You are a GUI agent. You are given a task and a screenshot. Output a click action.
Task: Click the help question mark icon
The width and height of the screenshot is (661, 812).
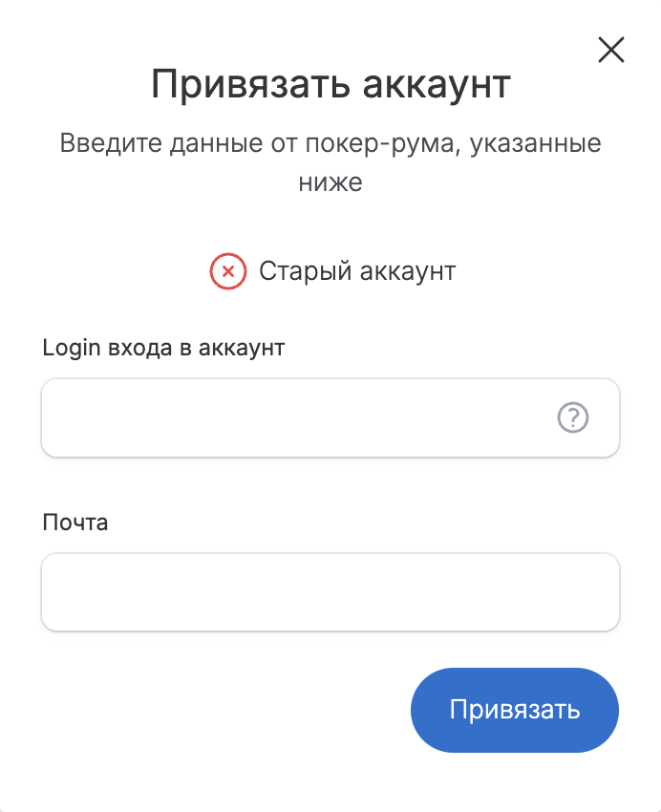coord(572,417)
